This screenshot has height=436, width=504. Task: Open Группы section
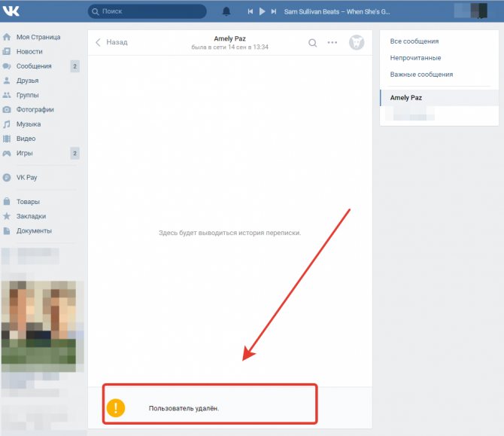[27, 95]
